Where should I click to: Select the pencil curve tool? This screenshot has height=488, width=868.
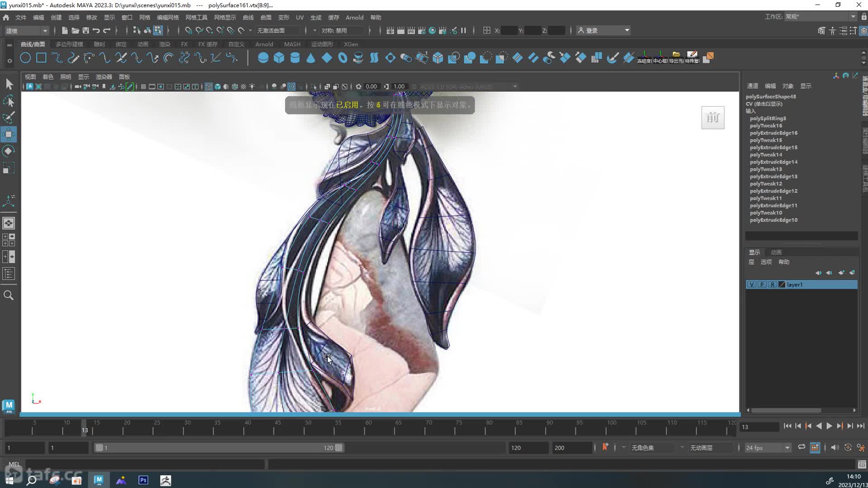[73, 58]
